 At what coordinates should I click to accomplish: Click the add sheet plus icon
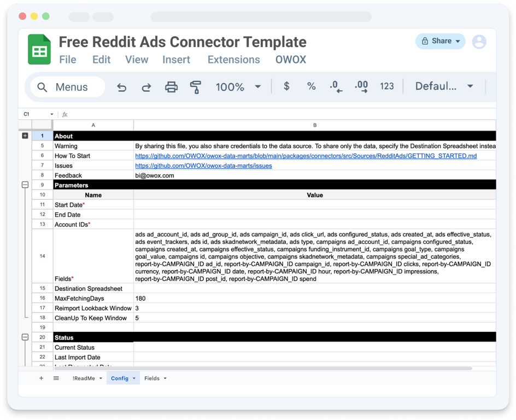tap(41, 378)
